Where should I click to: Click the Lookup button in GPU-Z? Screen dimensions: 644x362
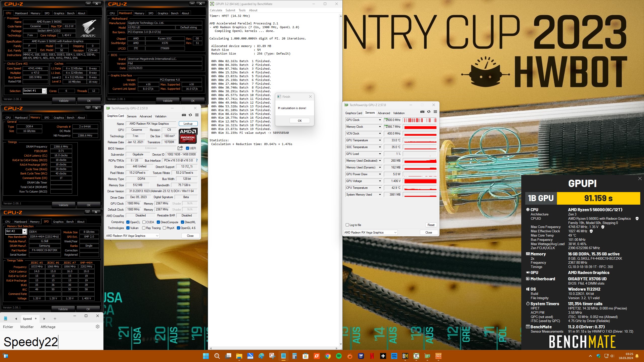pyautogui.click(x=188, y=124)
